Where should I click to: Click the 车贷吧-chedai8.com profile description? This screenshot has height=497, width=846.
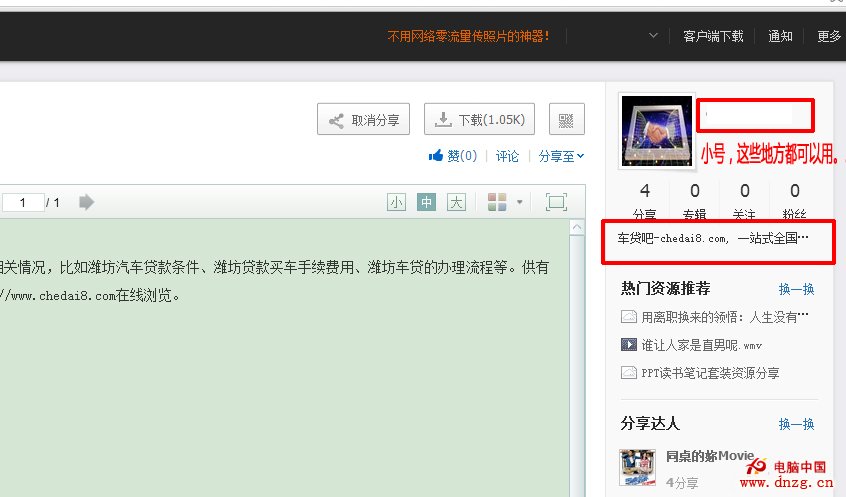point(713,239)
